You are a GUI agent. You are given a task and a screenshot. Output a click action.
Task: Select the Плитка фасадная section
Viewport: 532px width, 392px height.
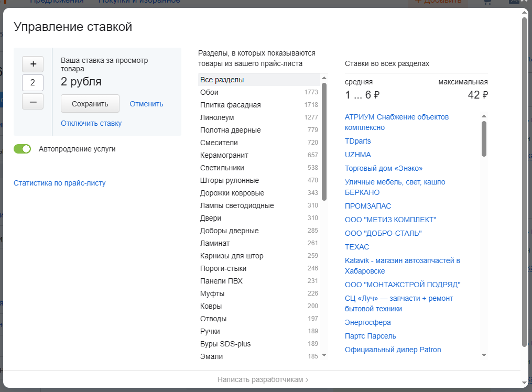(x=259, y=105)
